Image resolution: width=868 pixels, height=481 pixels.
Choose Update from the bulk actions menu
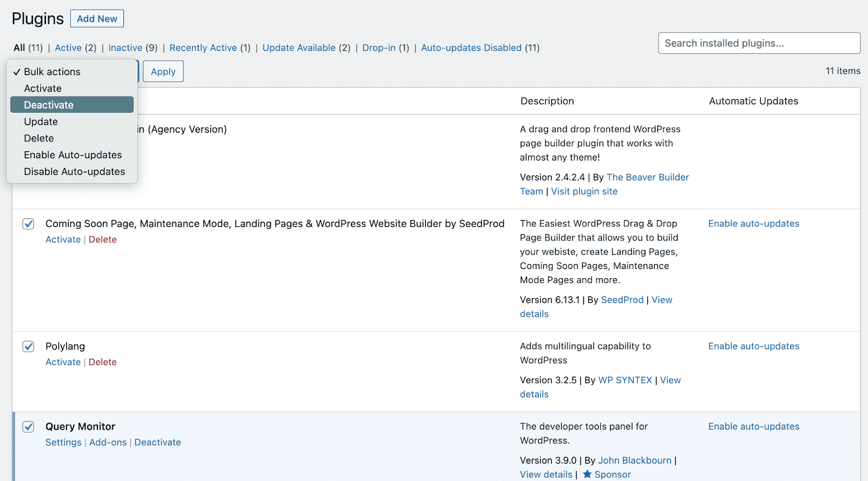40,121
